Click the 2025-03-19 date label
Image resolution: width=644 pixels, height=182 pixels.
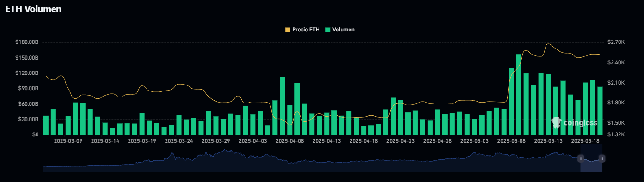(x=142, y=141)
